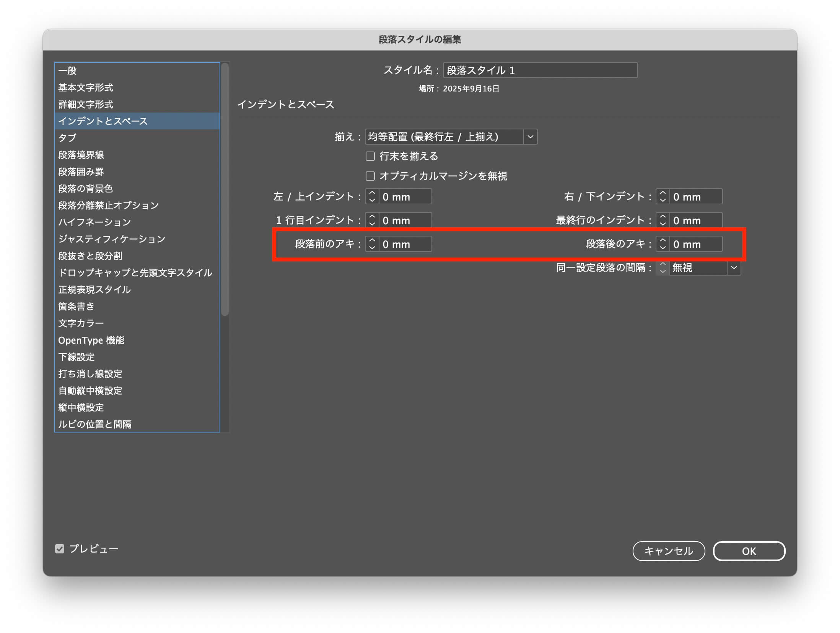Enable the 行末を揃える checkbox
The image size is (840, 633).
coord(370,156)
